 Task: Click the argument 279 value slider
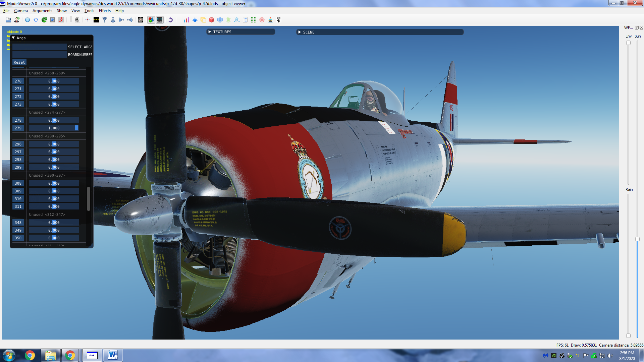tap(54, 128)
